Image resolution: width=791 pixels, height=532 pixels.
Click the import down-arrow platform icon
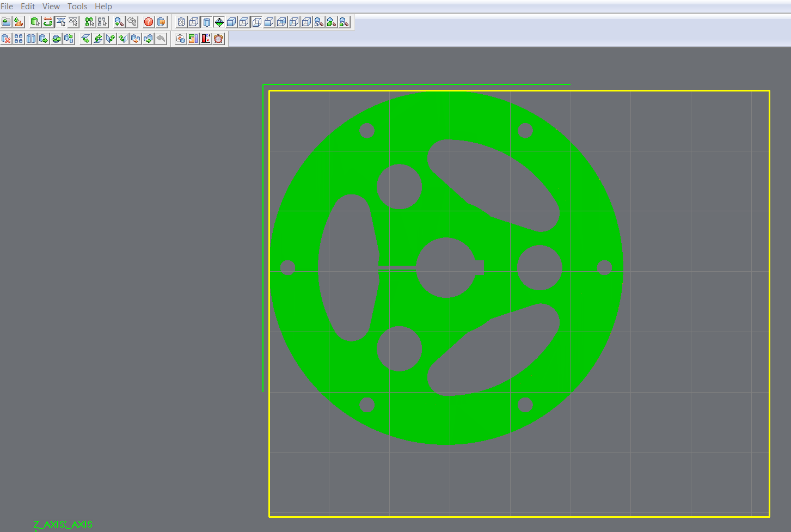(19, 22)
